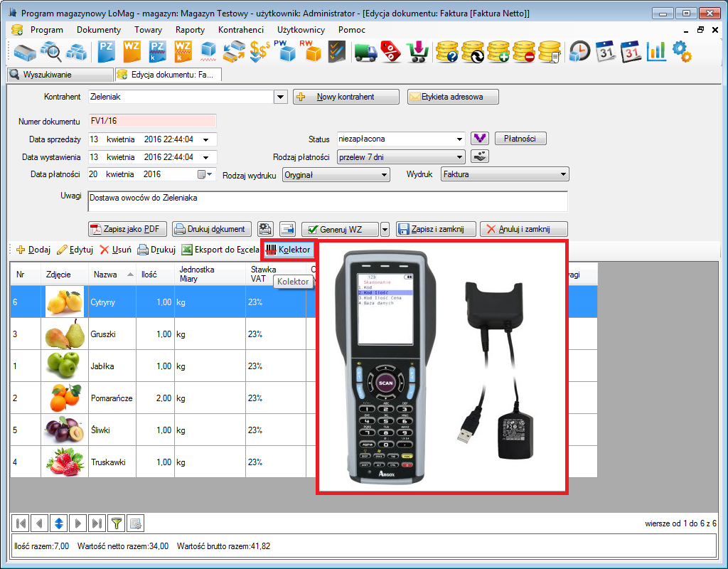Image resolution: width=728 pixels, height=569 pixels.
Task: Click the green delivery truck toolbar icon
Action: click(x=365, y=51)
